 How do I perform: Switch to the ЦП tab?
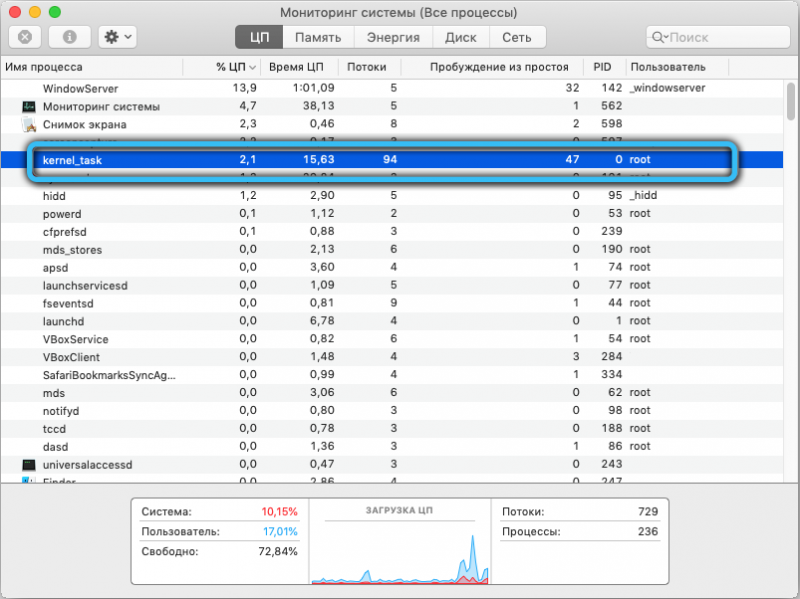click(x=259, y=37)
